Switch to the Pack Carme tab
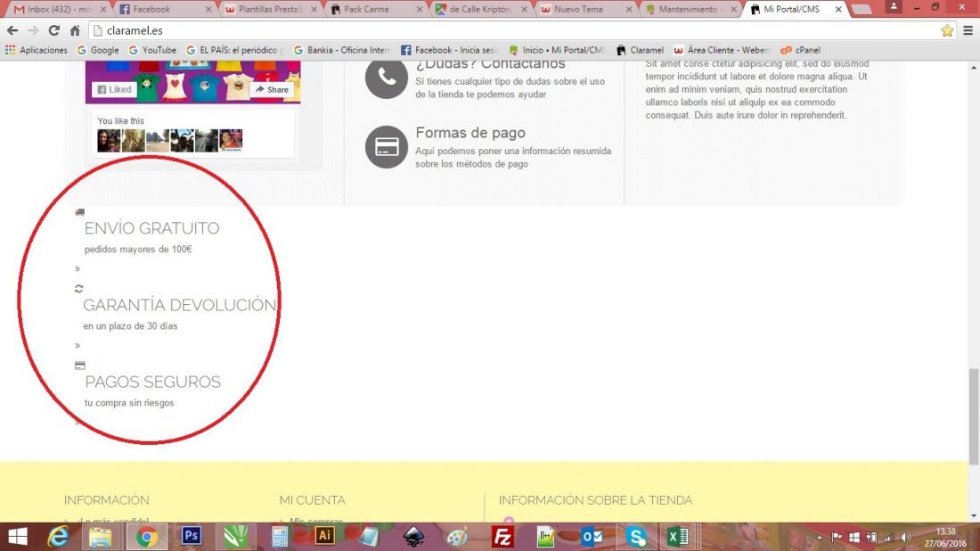980x551 pixels. [375, 10]
